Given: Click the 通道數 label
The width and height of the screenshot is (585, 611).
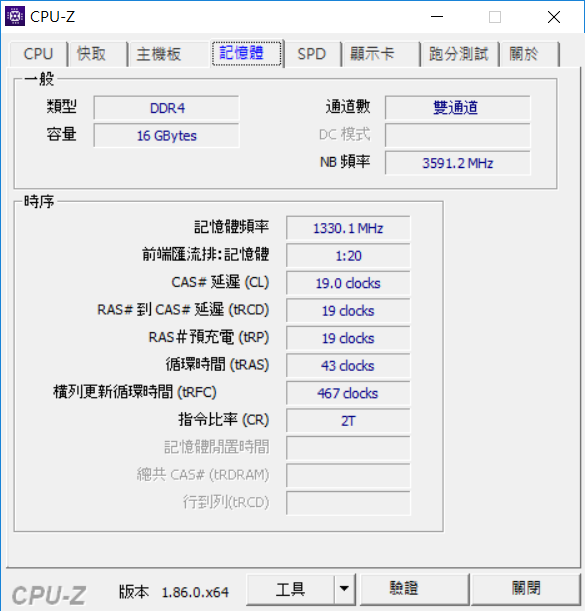Looking at the screenshot, I should point(348,107).
